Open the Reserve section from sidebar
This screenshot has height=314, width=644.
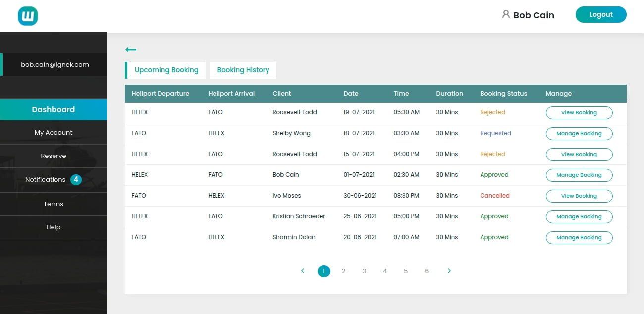pos(53,156)
